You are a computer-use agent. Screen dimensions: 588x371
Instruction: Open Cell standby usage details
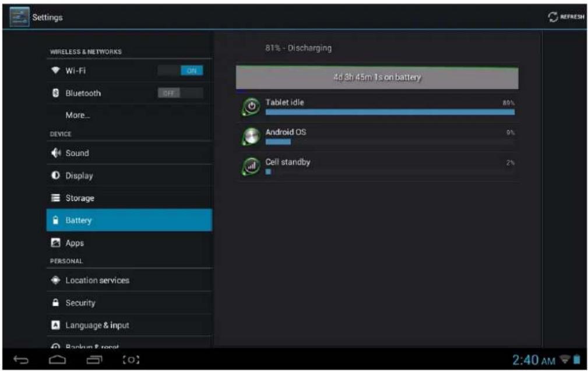point(377,167)
